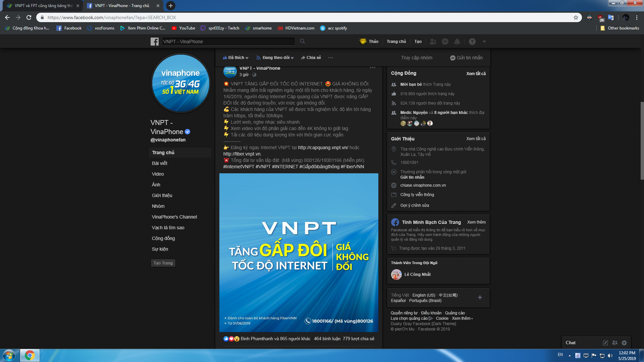Open friend requests icon in header
This screenshot has width=644, height=362.
point(433,42)
